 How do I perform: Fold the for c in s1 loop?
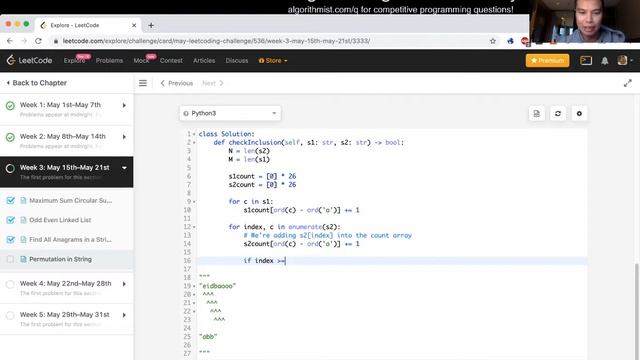click(194, 202)
